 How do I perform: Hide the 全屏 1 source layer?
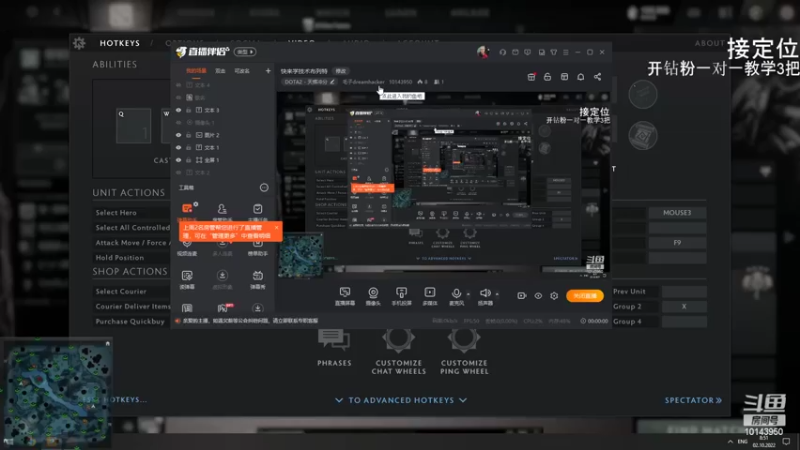click(179, 160)
